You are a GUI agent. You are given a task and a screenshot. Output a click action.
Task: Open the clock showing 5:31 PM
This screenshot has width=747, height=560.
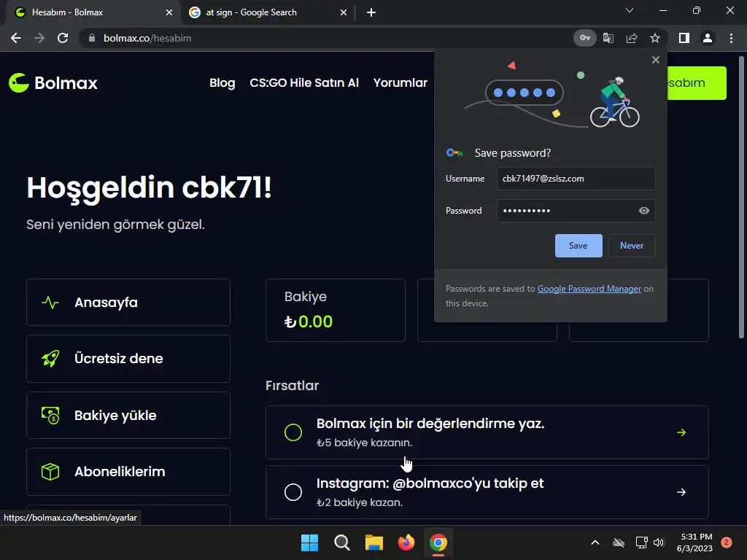(694, 542)
